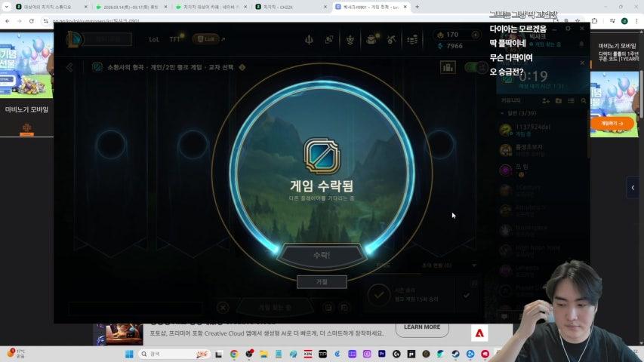Open the Crafting hammer icon in the client nav
The height and width of the screenshot is (362, 644).
point(391,39)
